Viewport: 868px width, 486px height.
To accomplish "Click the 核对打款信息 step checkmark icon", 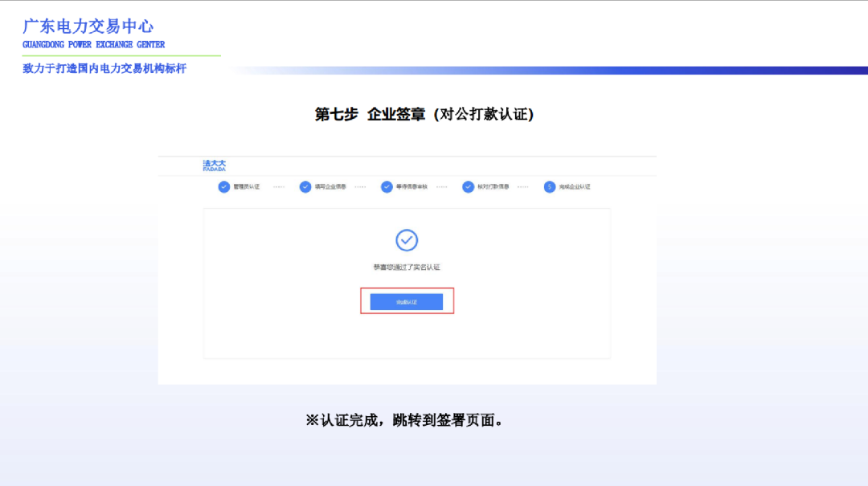I will (x=469, y=186).
